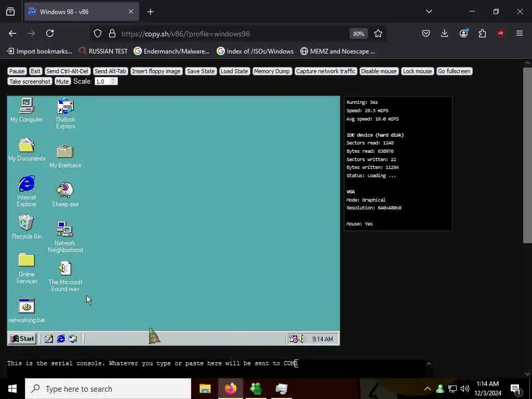Screen dimensions: 532x399
Task: Click Take screenshot button
Action: 30,82
